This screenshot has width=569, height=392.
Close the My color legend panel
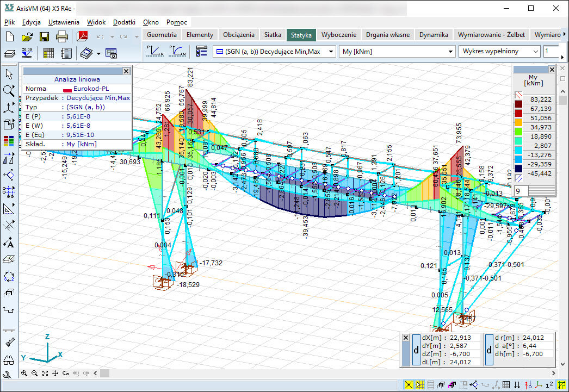[x=552, y=70]
